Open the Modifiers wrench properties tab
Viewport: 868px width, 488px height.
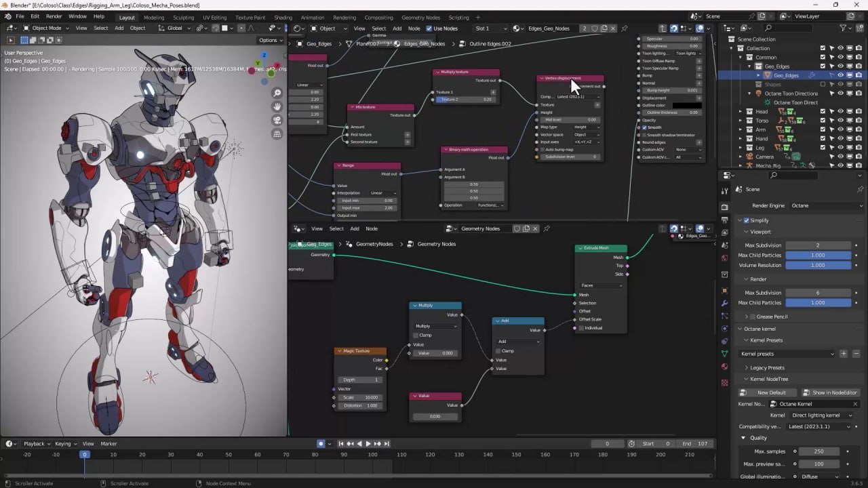pos(725,303)
